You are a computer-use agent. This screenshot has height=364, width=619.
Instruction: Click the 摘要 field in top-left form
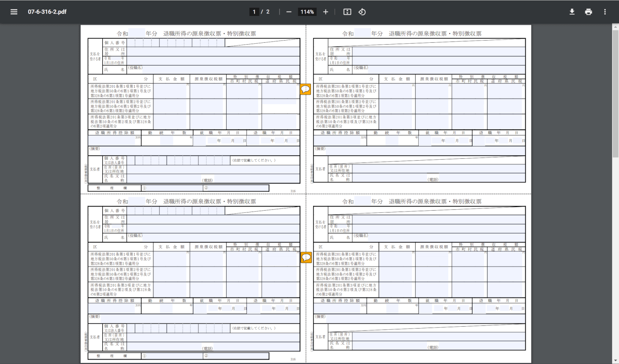tap(200, 151)
